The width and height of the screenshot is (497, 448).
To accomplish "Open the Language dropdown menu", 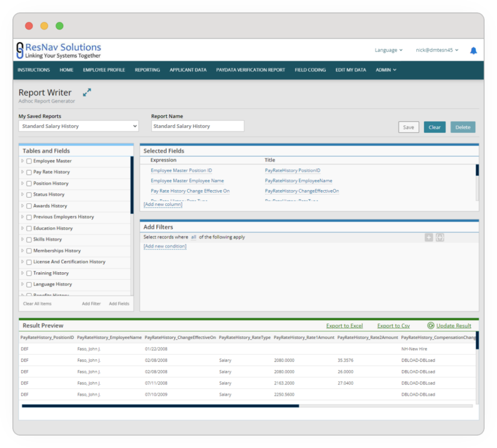I will (x=388, y=50).
